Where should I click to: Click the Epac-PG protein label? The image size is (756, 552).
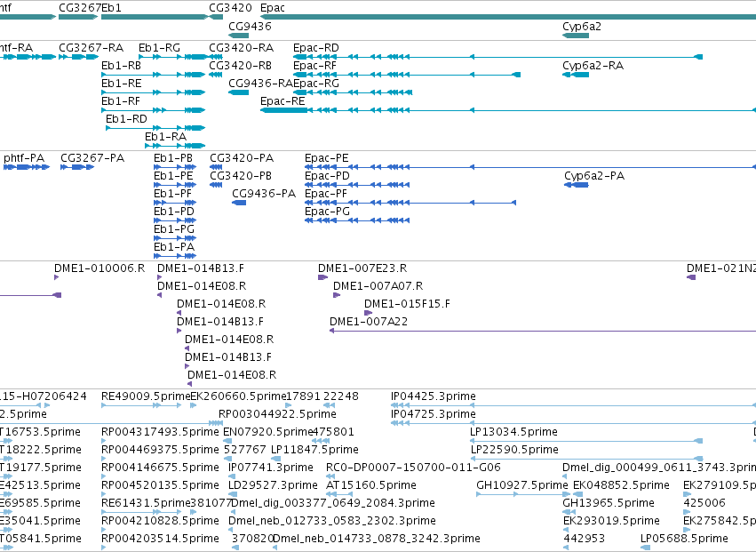click(x=328, y=212)
